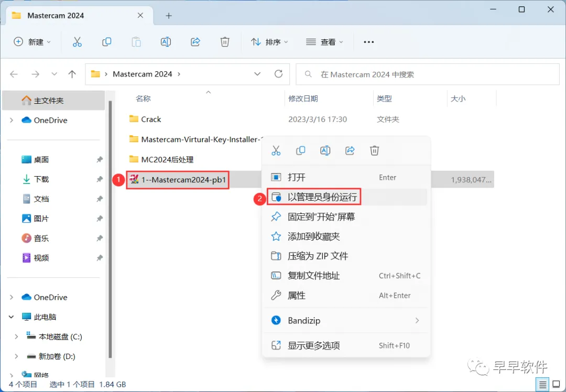Click the search box for Mastercam 2024
The height and width of the screenshot is (392, 566).
pos(428,74)
